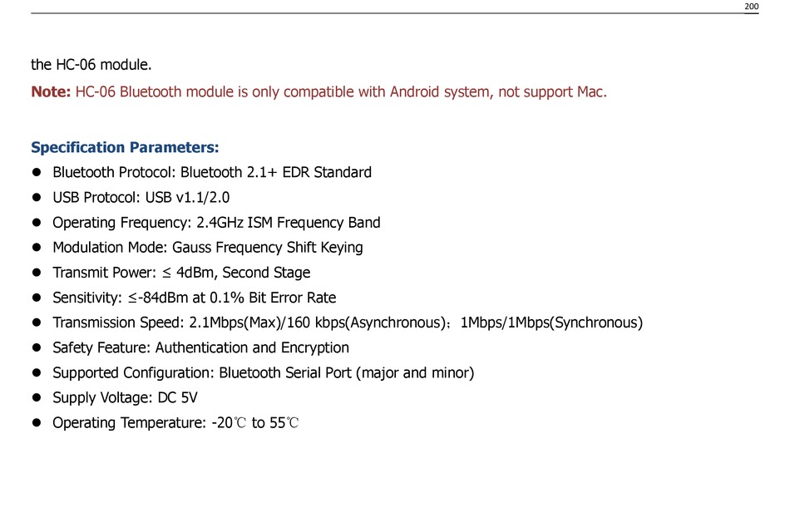This screenshot has width=790, height=532.
Task: Click the 1Mbps/1Mbps(Synchronous) text
Action: click(551, 323)
